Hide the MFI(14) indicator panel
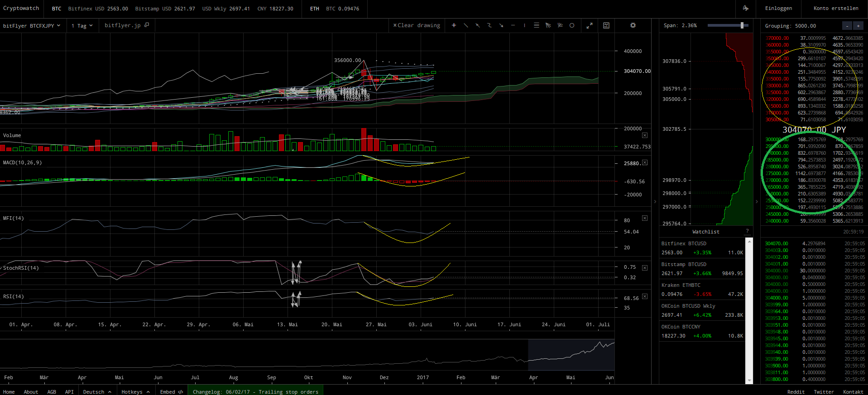 645,218
